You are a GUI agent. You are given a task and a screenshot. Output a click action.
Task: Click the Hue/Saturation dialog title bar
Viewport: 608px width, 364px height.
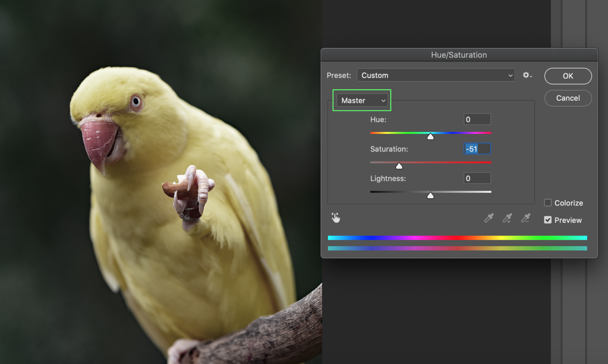(x=459, y=55)
